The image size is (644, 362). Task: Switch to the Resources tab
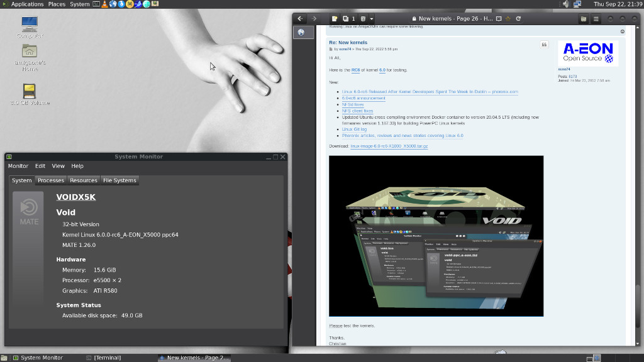tap(84, 180)
